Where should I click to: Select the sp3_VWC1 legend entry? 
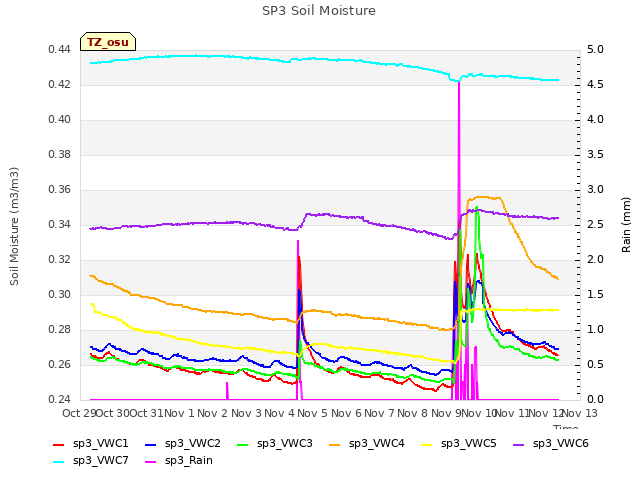91,444
